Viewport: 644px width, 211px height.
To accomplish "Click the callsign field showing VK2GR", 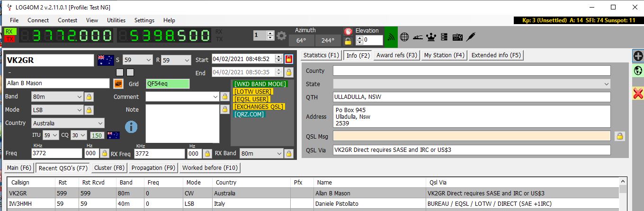I will [50, 60].
